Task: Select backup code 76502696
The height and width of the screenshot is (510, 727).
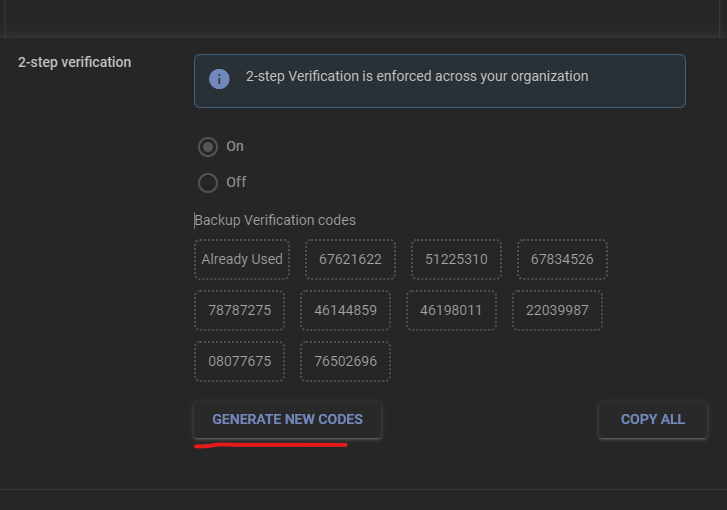Action: coord(345,361)
